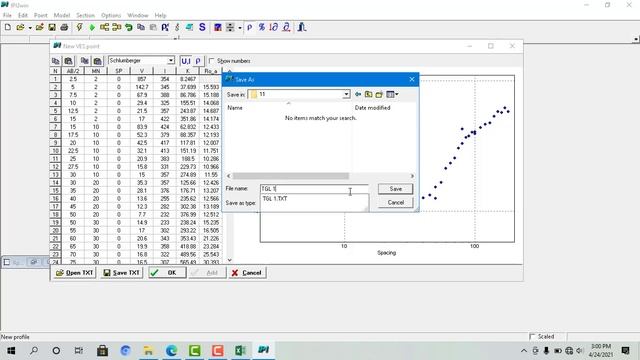Open the Window menu
The height and width of the screenshot is (360, 640).
[x=138, y=15]
